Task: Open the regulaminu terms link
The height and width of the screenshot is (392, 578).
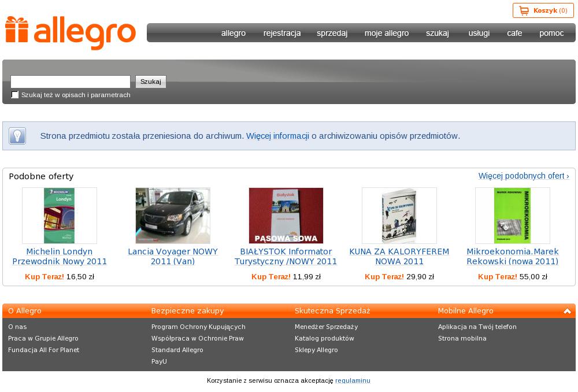Action: 353,380
